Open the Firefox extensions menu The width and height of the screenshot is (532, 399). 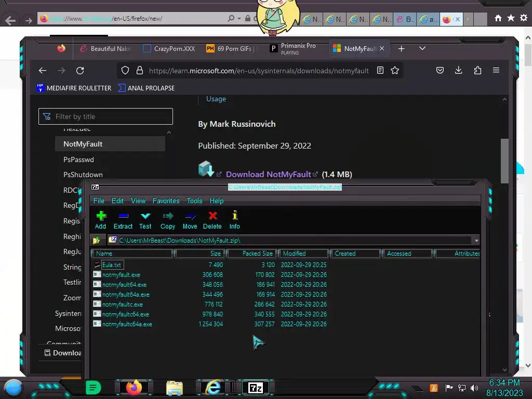click(477, 70)
